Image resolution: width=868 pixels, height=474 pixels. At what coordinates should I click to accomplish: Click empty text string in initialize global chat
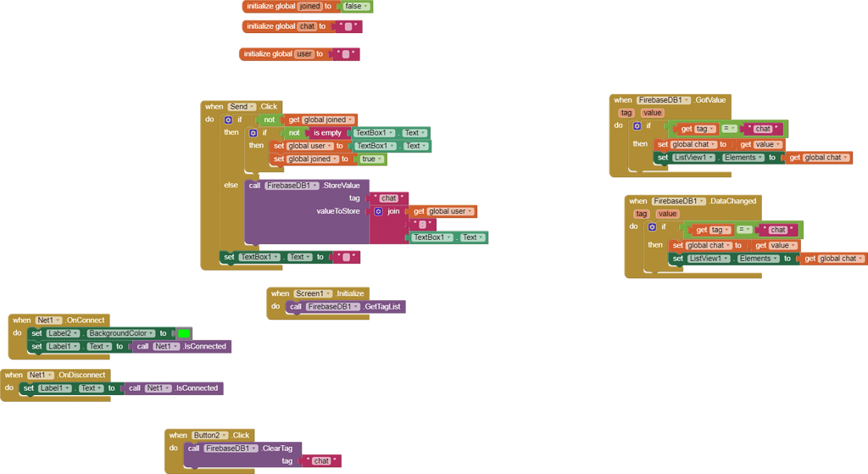(x=348, y=26)
